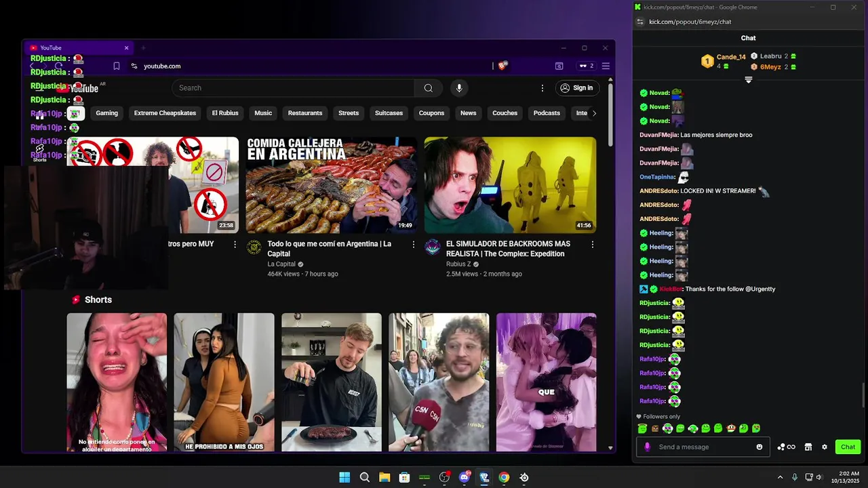Select the Extreme Cheapskates chip

tap(165, 113)
